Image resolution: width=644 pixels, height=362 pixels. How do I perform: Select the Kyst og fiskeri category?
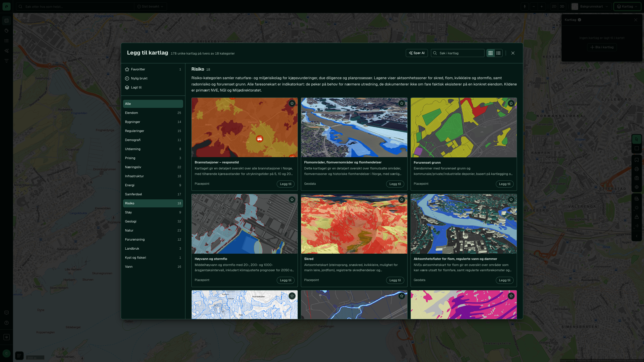[153, 258]
